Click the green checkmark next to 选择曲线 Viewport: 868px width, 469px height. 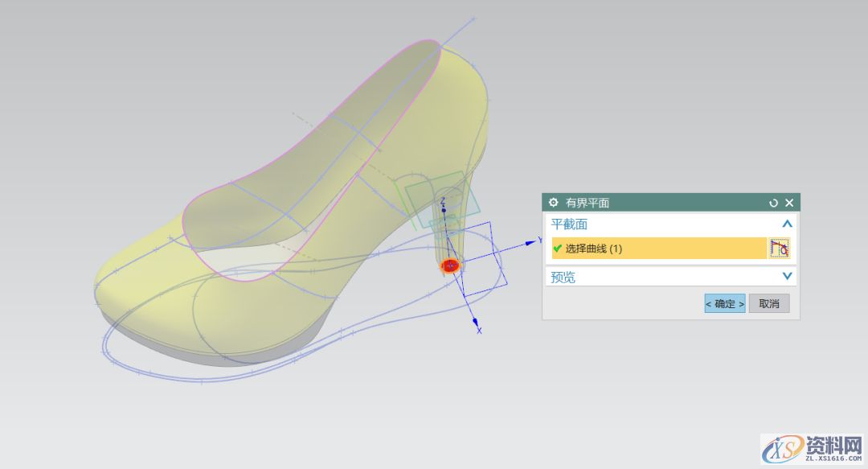point(558,249)
